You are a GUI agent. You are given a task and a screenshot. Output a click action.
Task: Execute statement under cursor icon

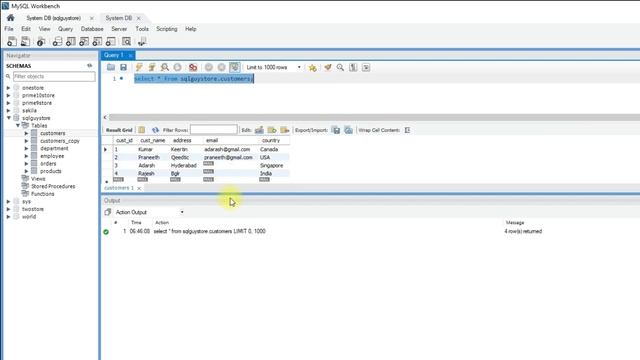[x=152, y=67]
